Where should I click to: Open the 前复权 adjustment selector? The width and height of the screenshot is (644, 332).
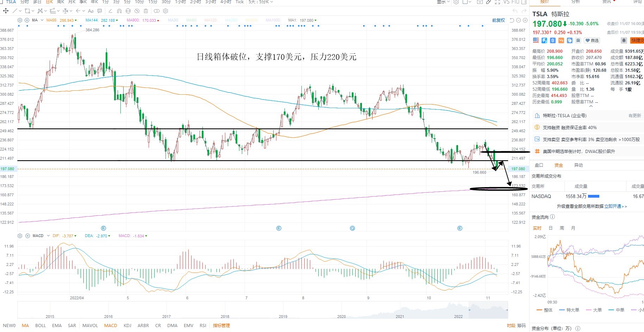pos(499,20)
